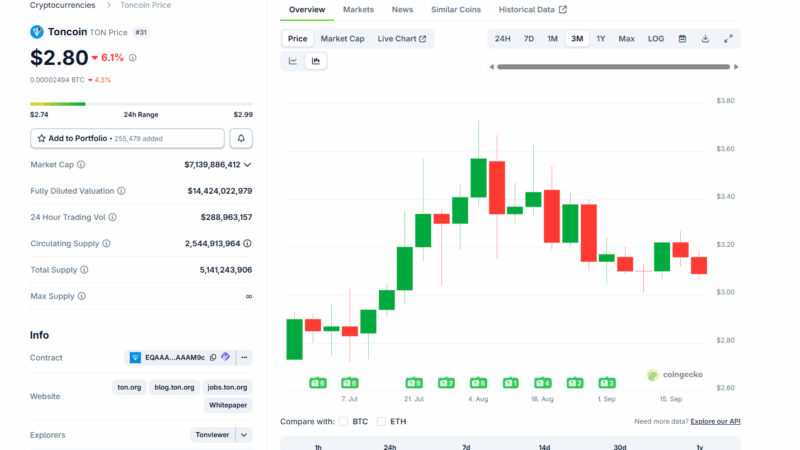Open Tonviewer explorer link

click(x=212, y=435)
